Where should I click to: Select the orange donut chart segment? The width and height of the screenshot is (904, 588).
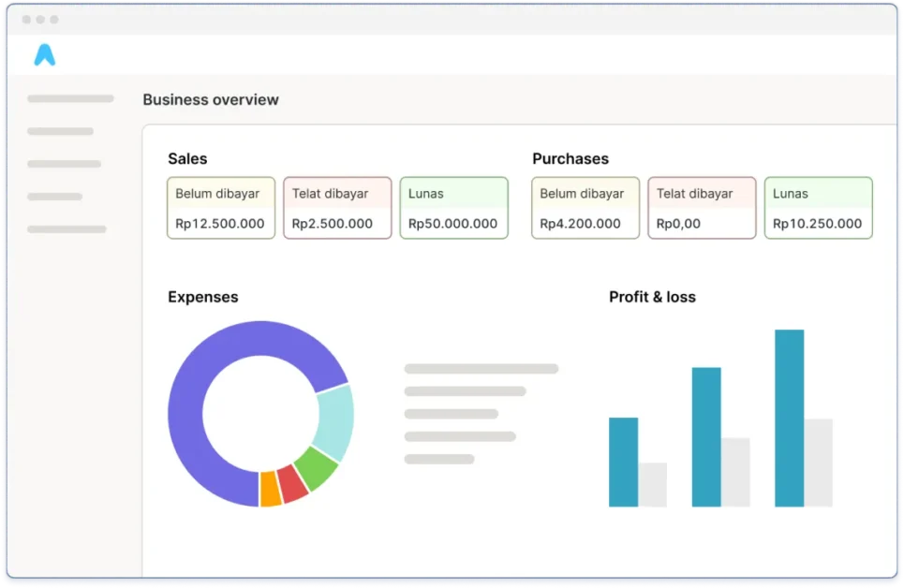(x=270, y=490)
